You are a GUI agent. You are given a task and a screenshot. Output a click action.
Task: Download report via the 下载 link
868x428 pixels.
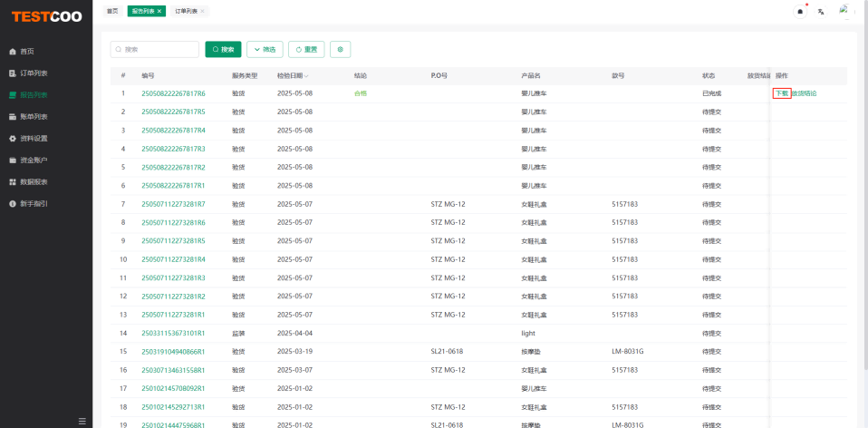point(781,93)
